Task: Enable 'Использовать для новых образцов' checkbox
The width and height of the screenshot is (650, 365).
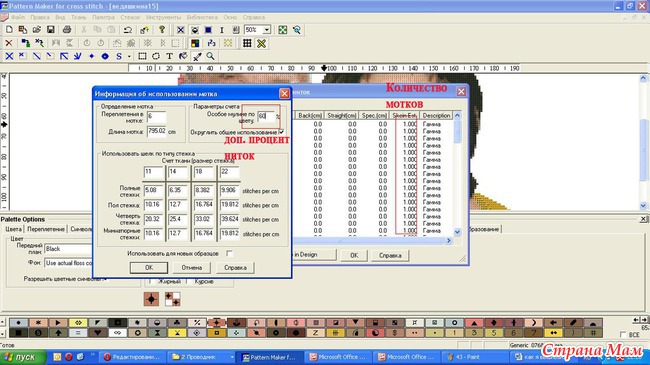Action: pos(229,253)
